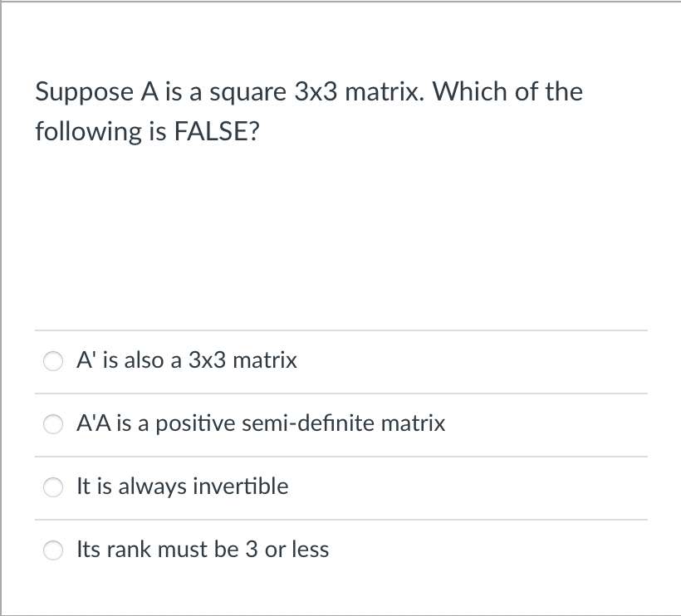Image resolution: width=681 pixels, height=616 pixels.
Task: Choose the "A'A is a positive semi-definite matrix" radio button
Action: [x=53, y=424]
